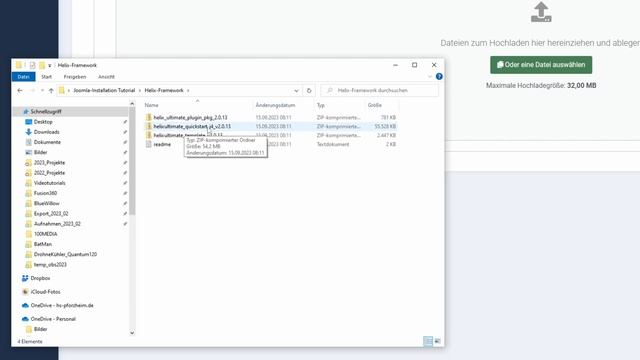Open iCloud-Fotos in navigation pane
Screen dimensions: 640x360
pyautogui.click(x=45, y=292)
